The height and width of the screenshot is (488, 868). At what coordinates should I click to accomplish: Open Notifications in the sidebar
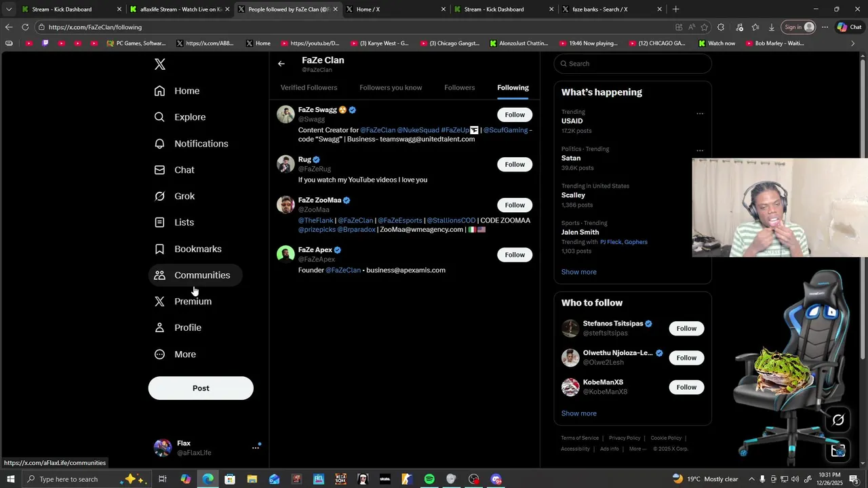[191, 144]
